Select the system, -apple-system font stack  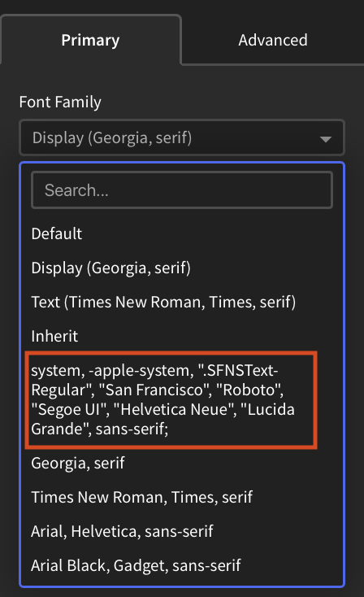coord(171,400)
